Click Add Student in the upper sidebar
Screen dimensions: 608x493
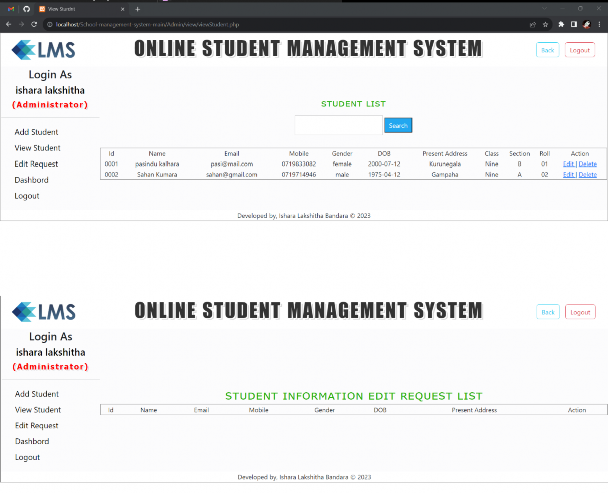pos(36,132)
